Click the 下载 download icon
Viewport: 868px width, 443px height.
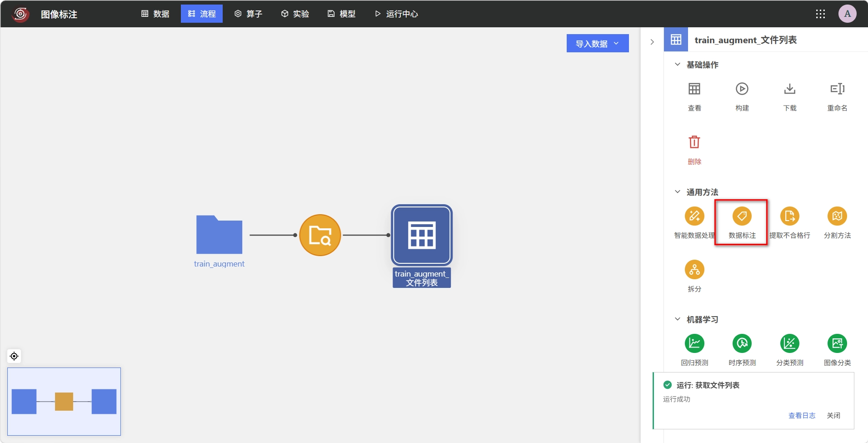[789, 89]
